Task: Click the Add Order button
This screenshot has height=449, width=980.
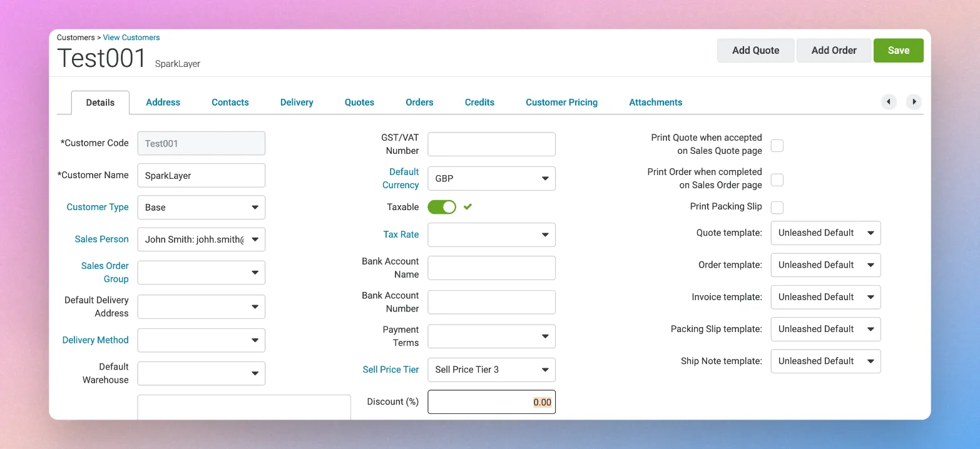Action: tap(834, 51)
